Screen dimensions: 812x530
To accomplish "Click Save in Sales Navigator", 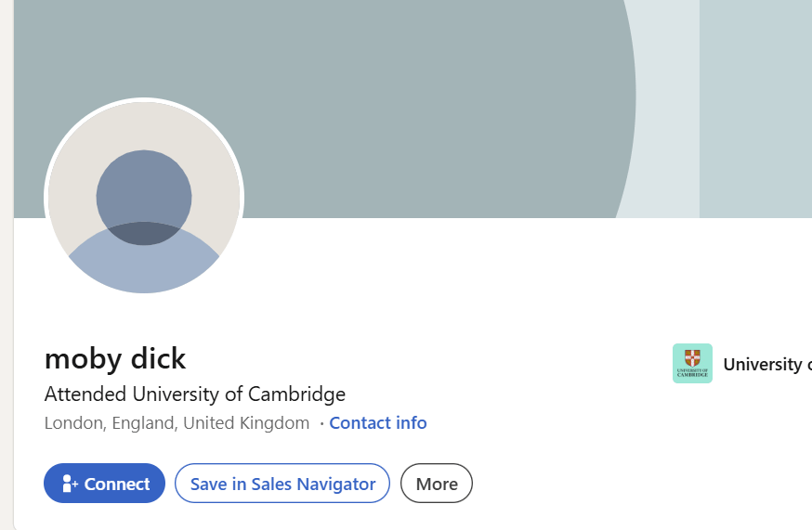I will pyautogui.click(x=282, y=484).
